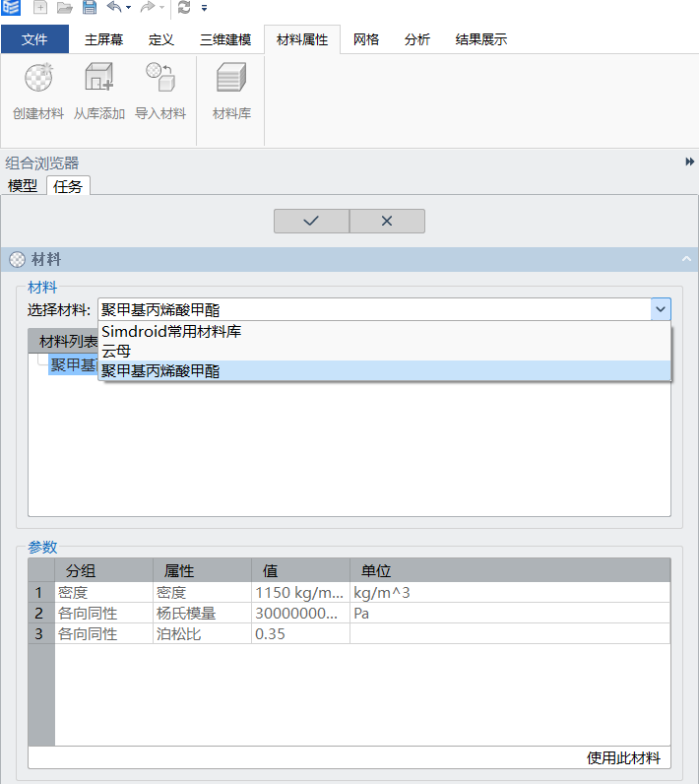Click Poisson ratio value 0.35

pyautogui.click(x=300, y=633)
